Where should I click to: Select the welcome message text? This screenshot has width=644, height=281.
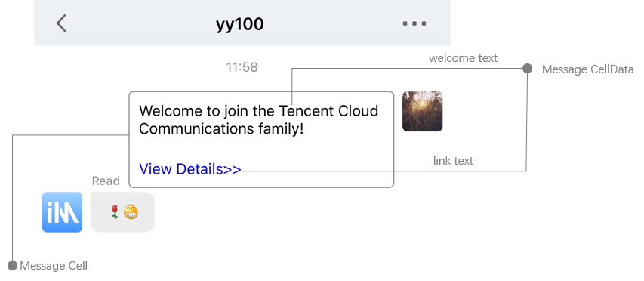pyautogui.click(x=258, y=119)
